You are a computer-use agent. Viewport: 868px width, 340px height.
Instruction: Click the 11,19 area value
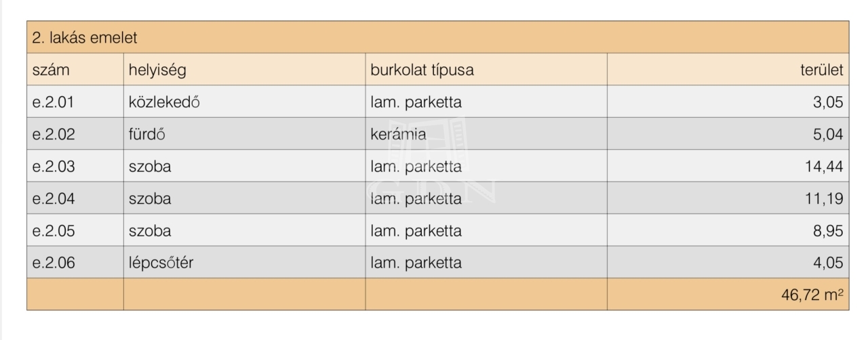click(825, 198)
